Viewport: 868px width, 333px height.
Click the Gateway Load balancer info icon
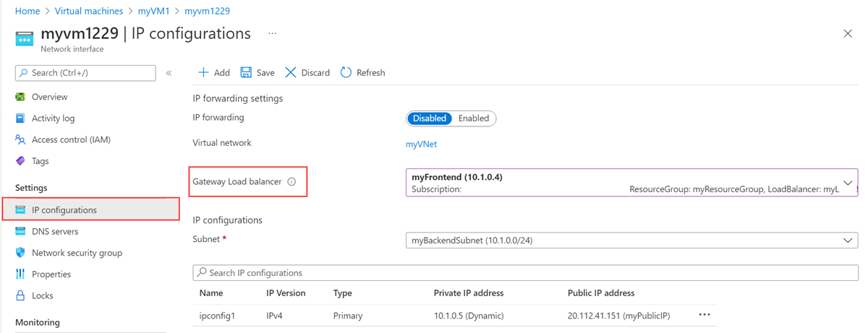(x=292, y=182)
